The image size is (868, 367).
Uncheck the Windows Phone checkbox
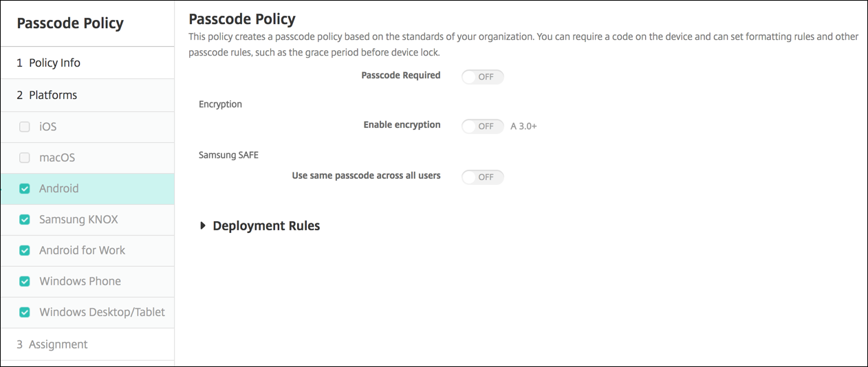[25, 281]
